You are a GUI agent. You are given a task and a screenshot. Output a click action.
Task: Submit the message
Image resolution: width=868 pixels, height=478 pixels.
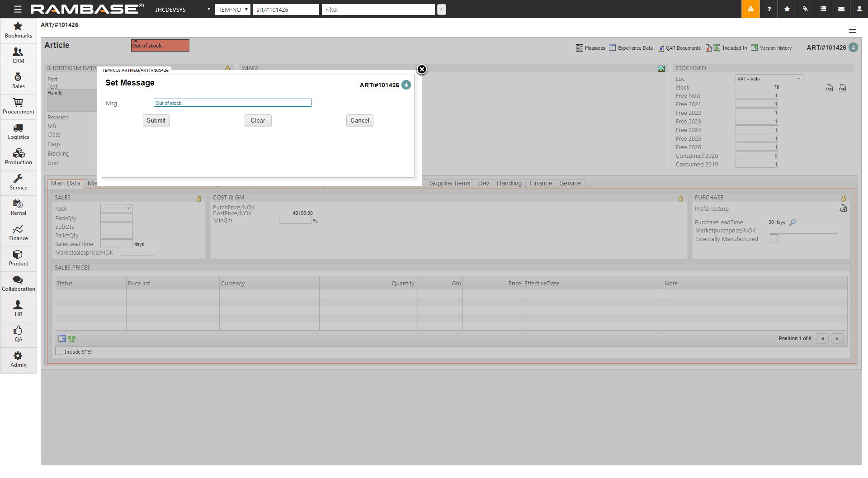point(156,121)
